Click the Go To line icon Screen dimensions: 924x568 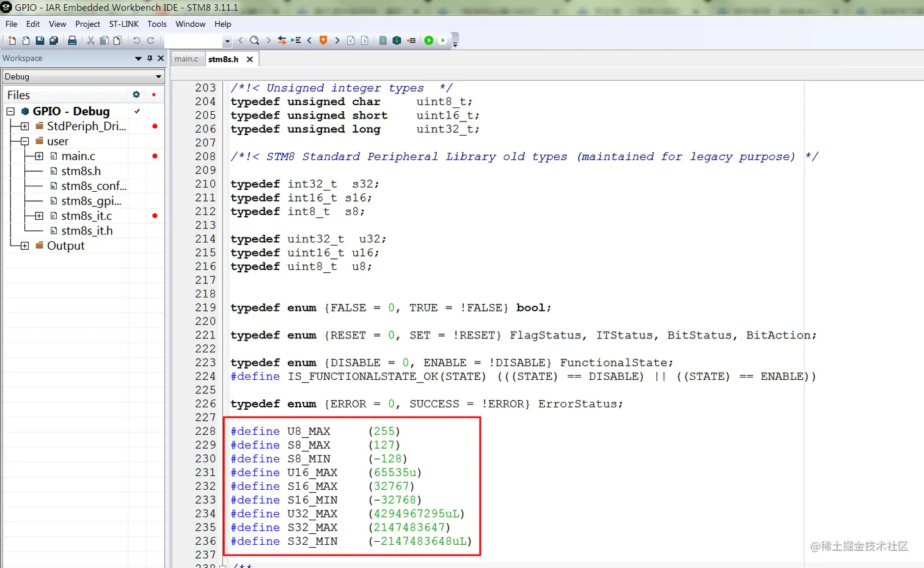[296, 40]
